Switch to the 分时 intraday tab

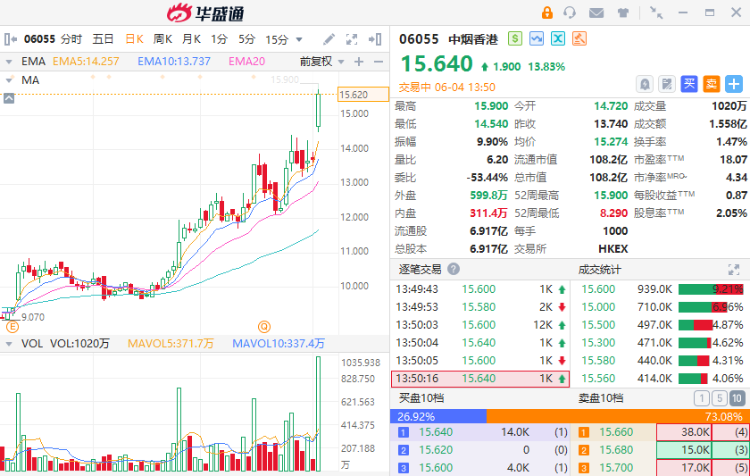pyautogui.click(x=71, y=39)
